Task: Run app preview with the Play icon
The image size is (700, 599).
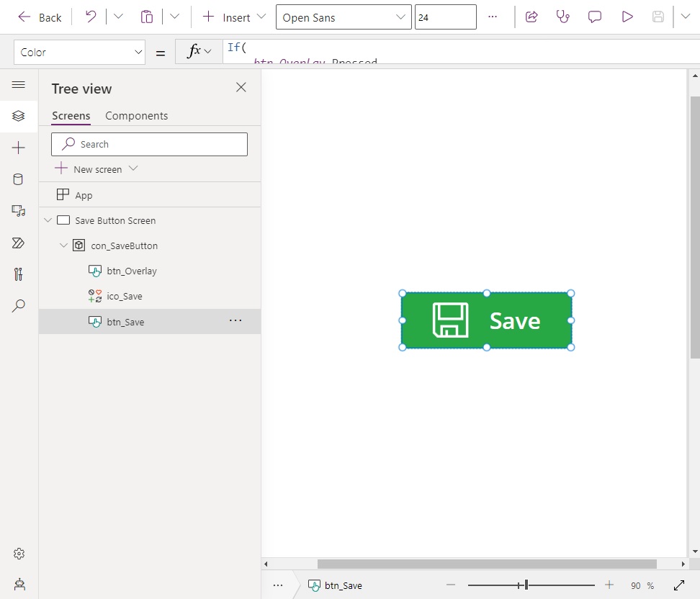Action: point(626,17)
